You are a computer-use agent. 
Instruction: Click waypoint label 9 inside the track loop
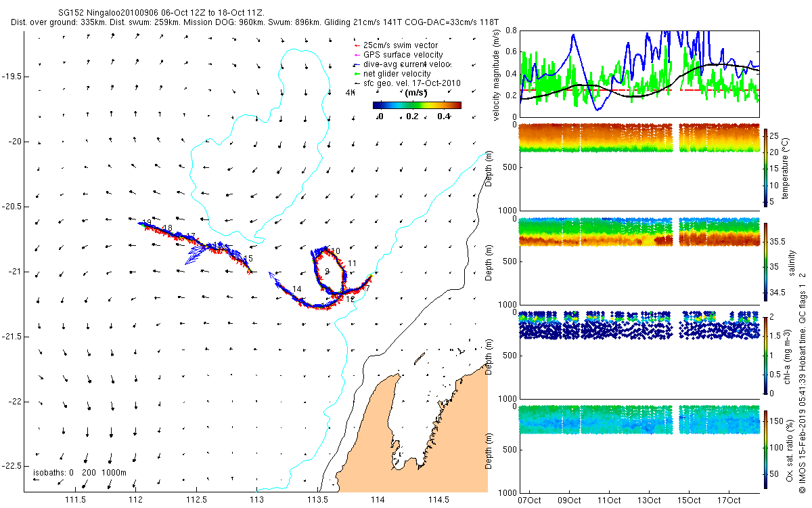point(327,271)
